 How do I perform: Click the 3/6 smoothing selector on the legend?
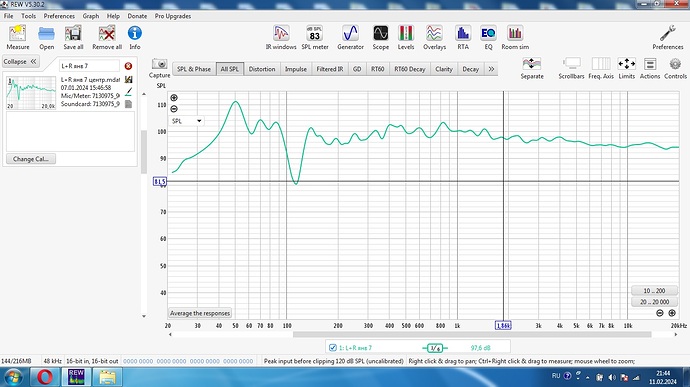click(x=435, y=348)
